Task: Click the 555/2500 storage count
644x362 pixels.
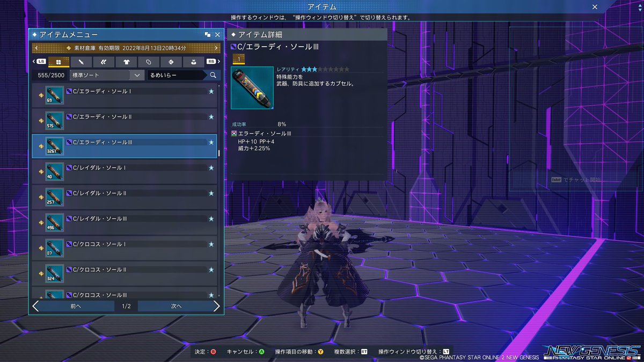Action: 51,76
